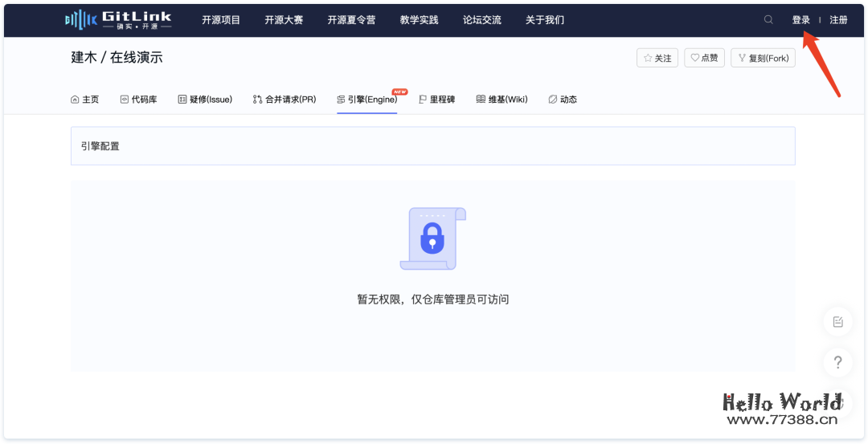
Task: Fork the repository with 复刻(Fork)
Action: (x=763, y=58)
